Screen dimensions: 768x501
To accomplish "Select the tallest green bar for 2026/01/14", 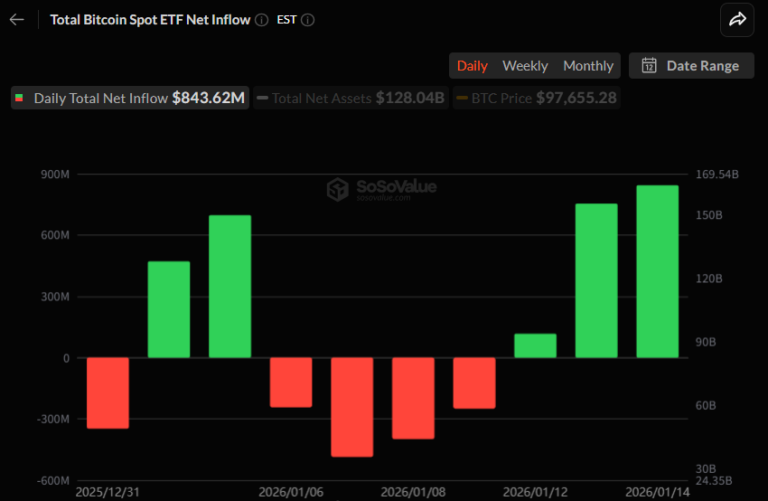I will point(657,271).
